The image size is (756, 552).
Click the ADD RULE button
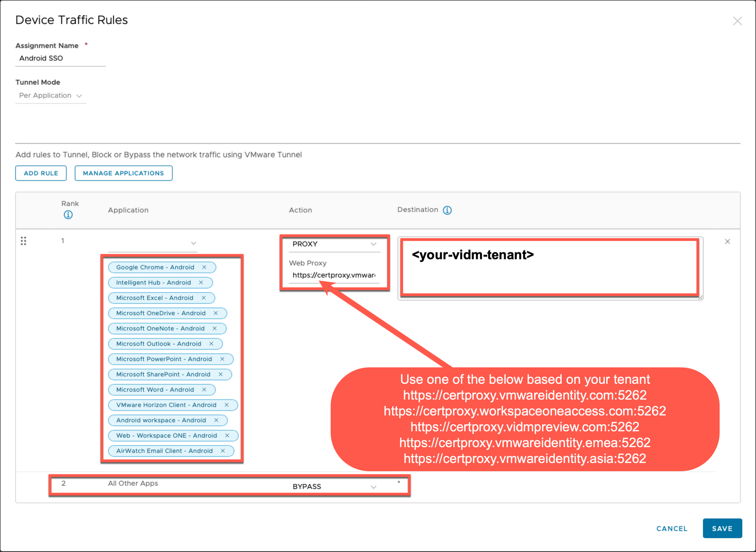click(41, 173)
